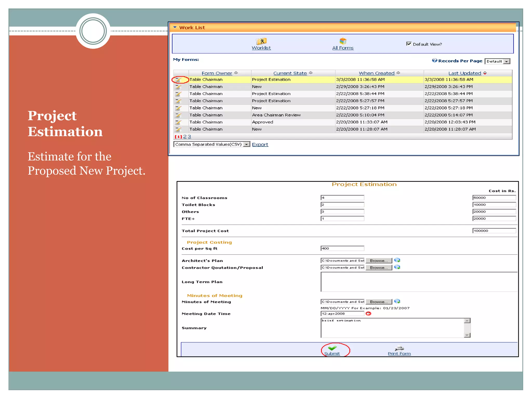
Task: Click the red calendar icon beside Meeting Date Time
Action: [x=368, y=314]
